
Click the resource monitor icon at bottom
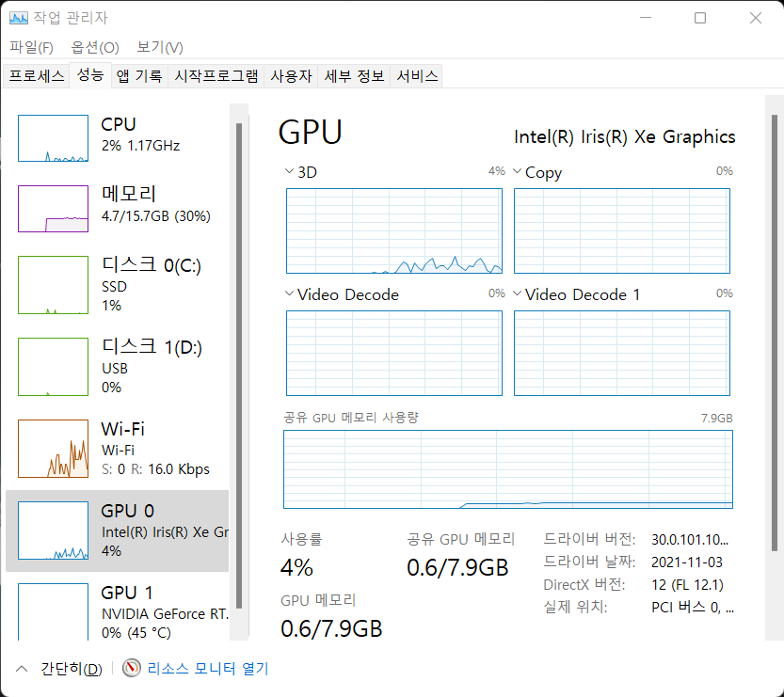pyautogui.click(x=131, y=668)
